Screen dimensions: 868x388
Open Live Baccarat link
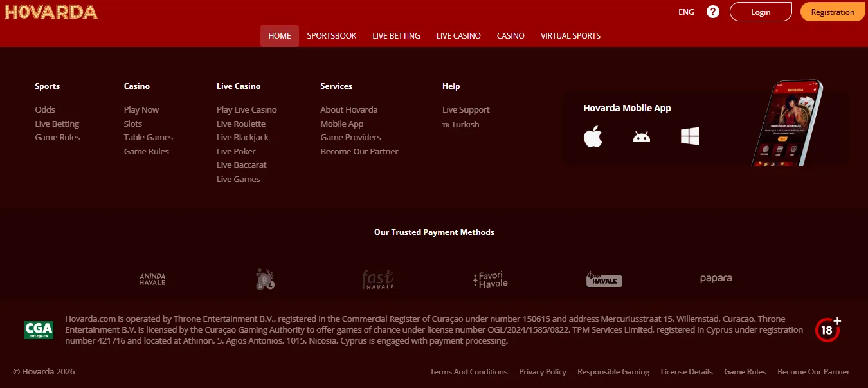click(242, 165)
